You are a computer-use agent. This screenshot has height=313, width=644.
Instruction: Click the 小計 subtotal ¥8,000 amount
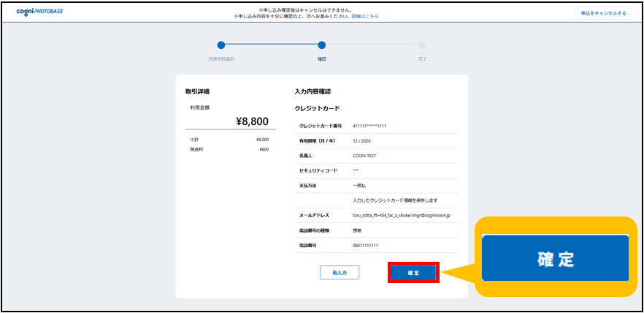coord(262,139)
